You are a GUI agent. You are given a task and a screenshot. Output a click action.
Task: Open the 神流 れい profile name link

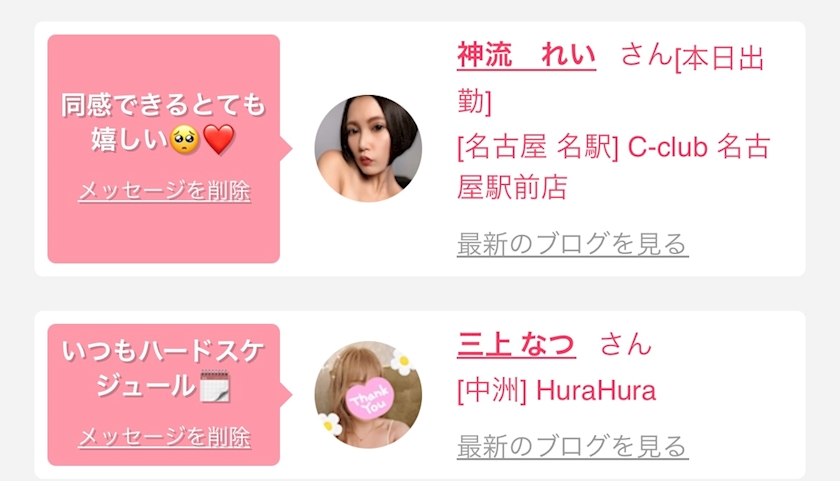click(x=526, y=56)
